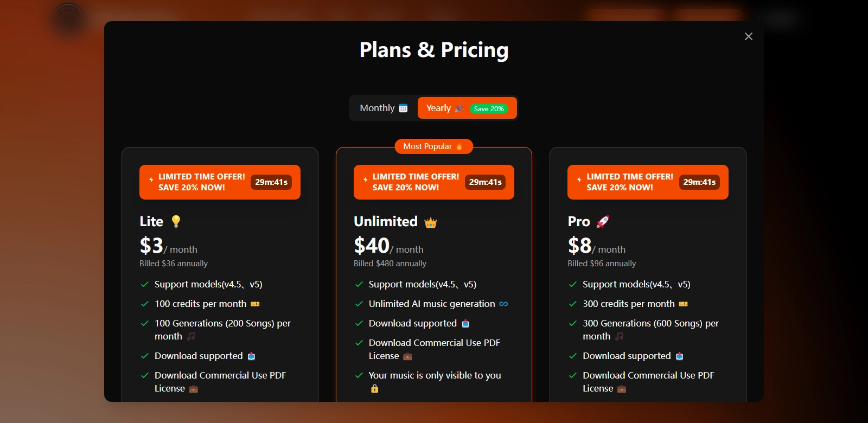Click the Pro plan music note icon

point(619,337)
